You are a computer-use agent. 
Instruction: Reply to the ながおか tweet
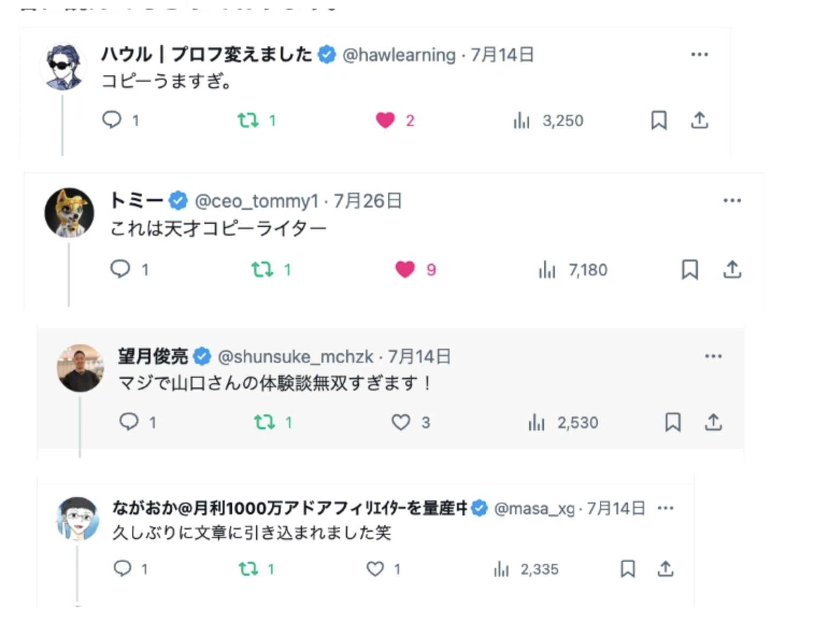[123, 568]
